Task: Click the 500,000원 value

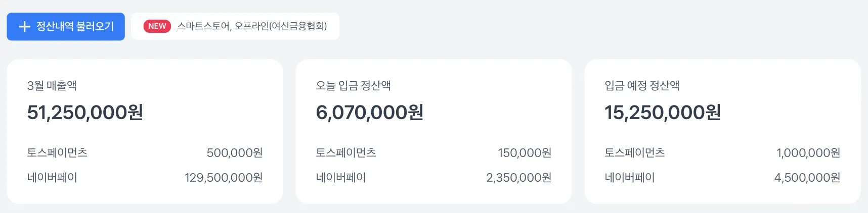Action: [x=234, y=153]
